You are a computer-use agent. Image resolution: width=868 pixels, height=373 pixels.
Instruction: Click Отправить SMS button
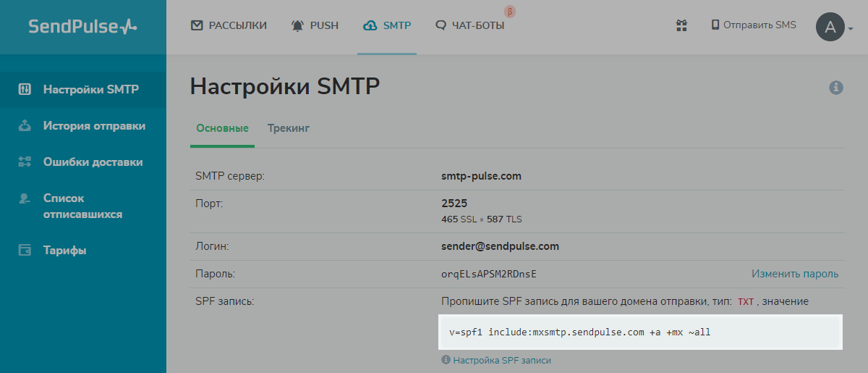point(754,25)
